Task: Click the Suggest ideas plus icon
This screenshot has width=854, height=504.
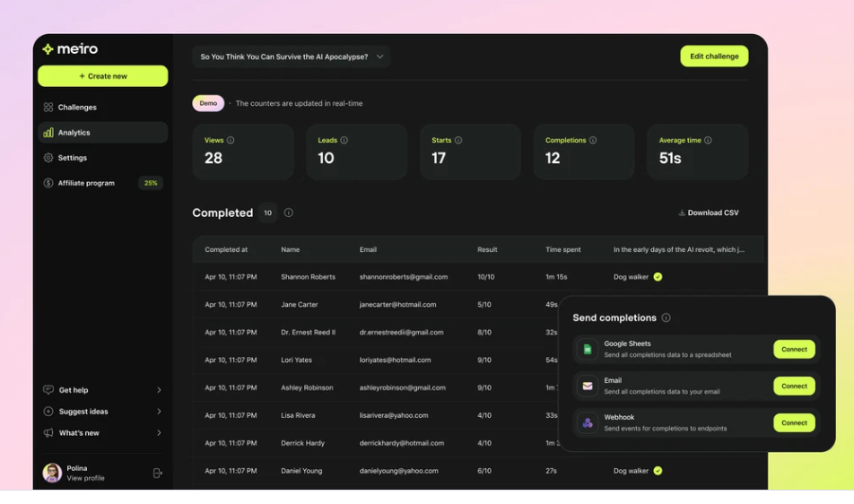Action: (x=48, y=412)
